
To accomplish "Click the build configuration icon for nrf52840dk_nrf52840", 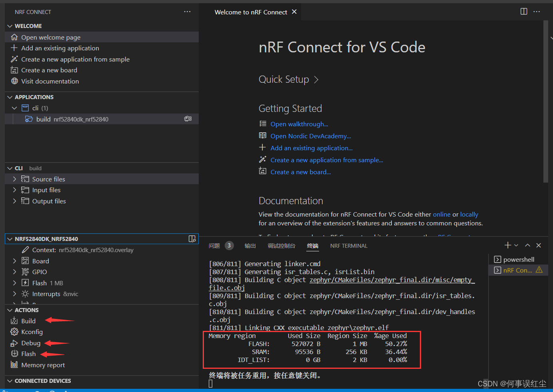I will tap(29, 119).
